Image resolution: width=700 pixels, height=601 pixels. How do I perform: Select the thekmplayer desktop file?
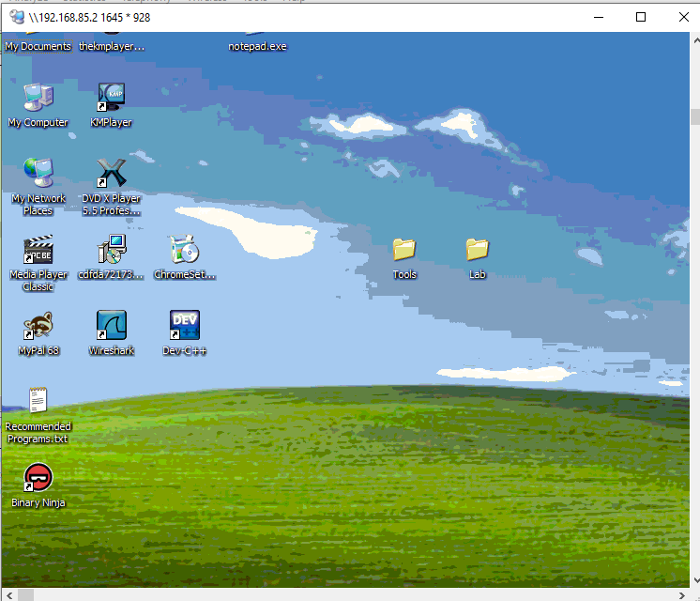111,46
